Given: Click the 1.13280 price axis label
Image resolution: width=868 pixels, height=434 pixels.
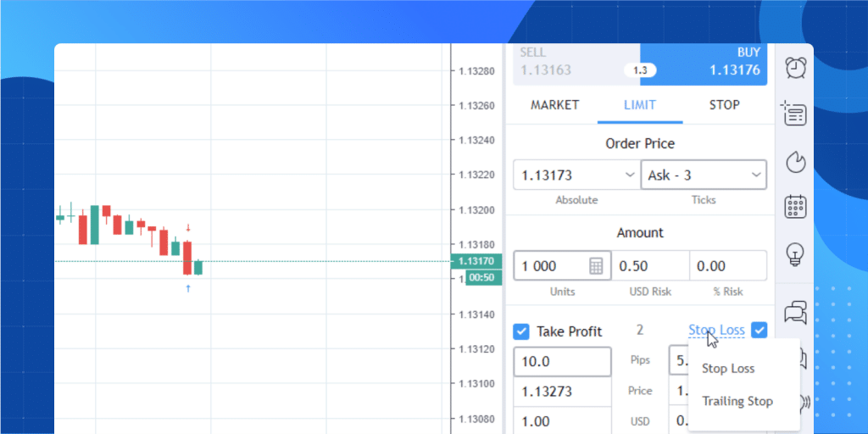Looking at the screenshot, I should coord(476,71).
